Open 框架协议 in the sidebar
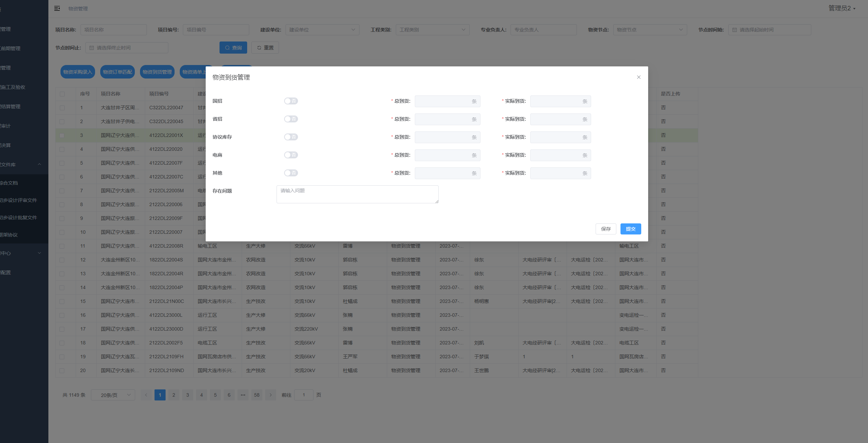868x443 pixels. coord(24,235)
